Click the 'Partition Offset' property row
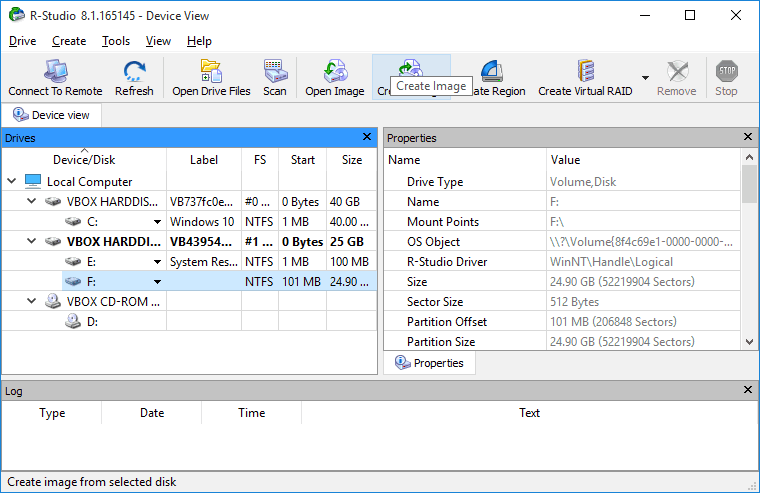Viewport: 760px width, 493px height. (562, 322)
